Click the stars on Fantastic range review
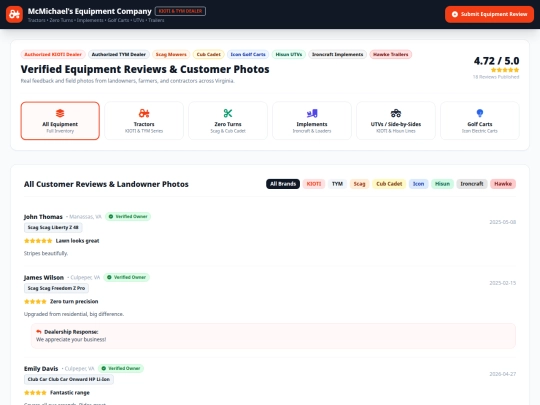The image size is (540, 405). tap(35, 393)
